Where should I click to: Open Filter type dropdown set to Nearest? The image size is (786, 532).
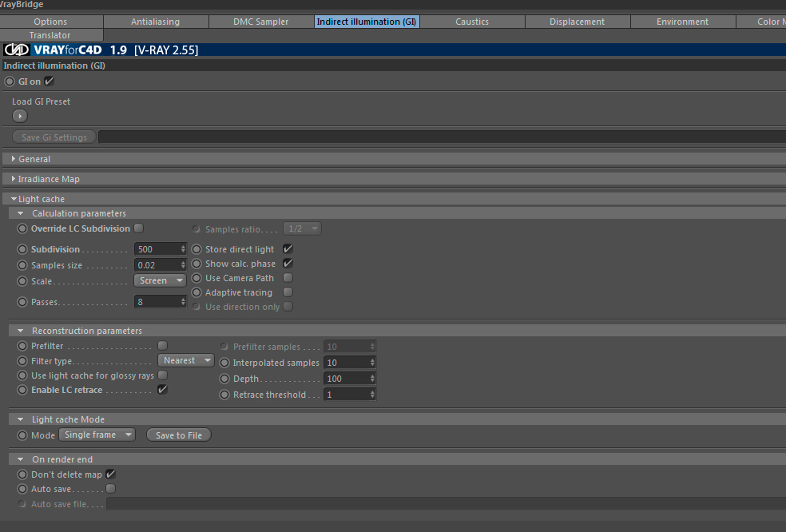tap(186, 360)
